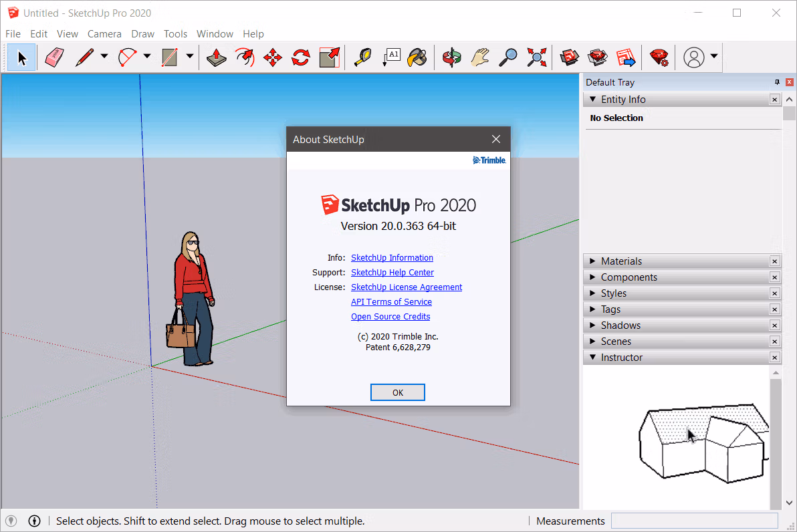Open the Tools menu

[x=175, y=34]
